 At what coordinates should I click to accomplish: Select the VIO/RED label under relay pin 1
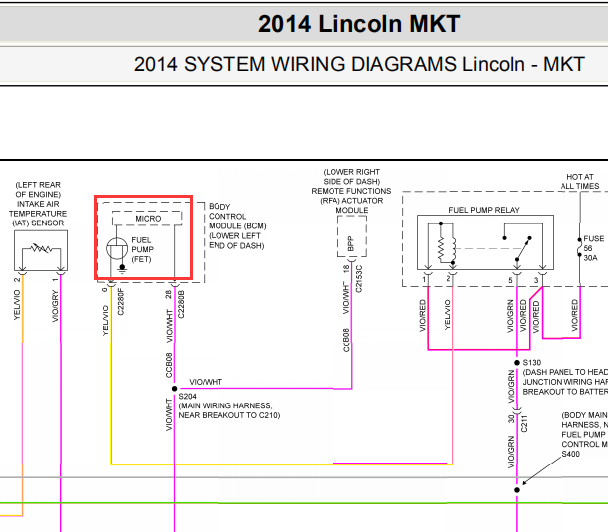pos(423,316)
